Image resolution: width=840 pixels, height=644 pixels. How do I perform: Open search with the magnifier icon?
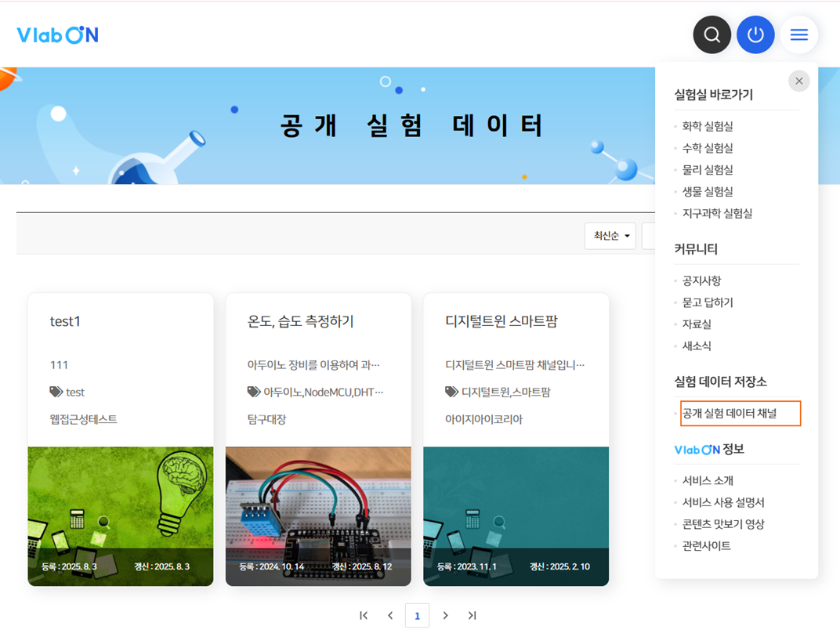(x=711, y=35)
